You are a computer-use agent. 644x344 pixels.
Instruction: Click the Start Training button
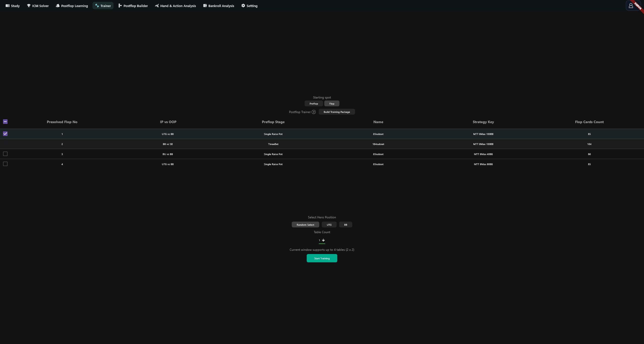click(322, 258)
